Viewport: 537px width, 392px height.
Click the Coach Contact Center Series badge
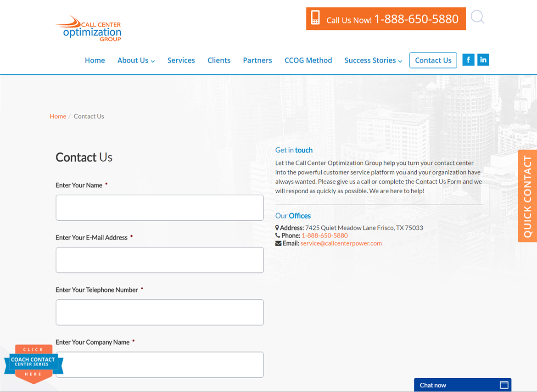[x=33, y=364]
